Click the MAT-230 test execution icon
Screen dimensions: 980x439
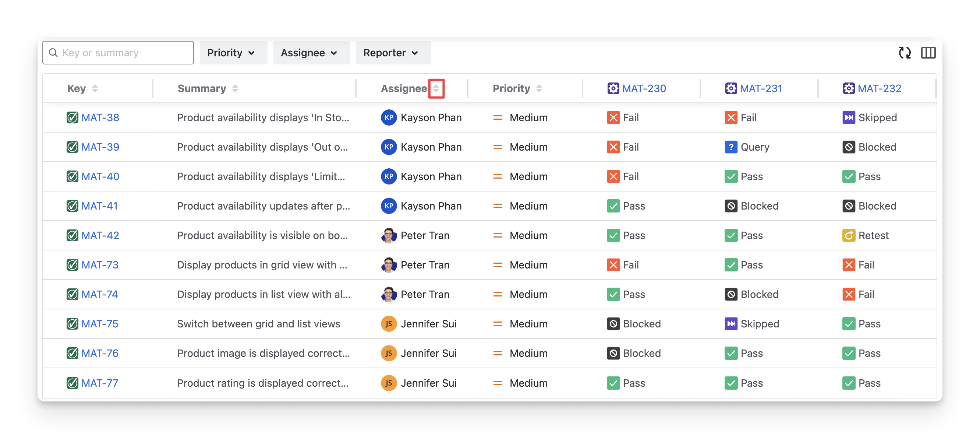click(x=613, y=88)
